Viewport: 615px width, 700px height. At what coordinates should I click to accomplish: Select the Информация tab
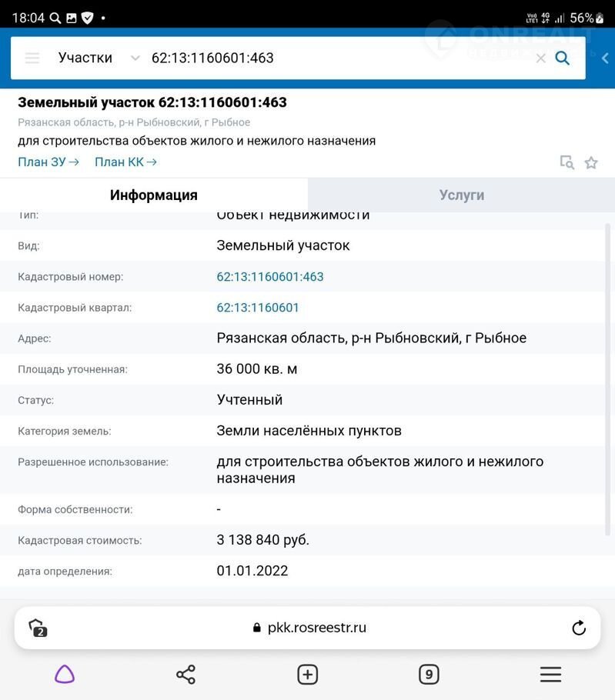tap(154, 195)
